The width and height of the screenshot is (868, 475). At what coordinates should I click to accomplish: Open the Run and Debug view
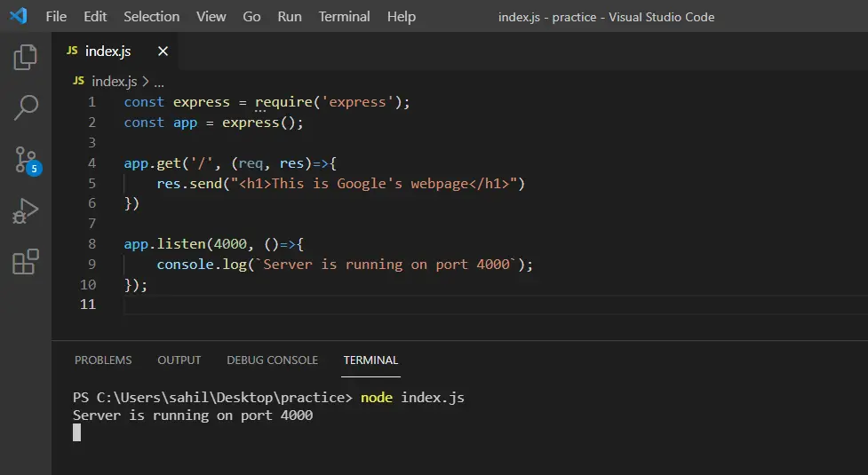(26, 210)
